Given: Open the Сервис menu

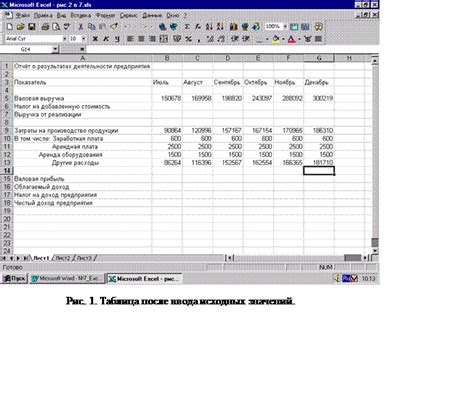Looking at the screenshot, I should tap(128, 15).
